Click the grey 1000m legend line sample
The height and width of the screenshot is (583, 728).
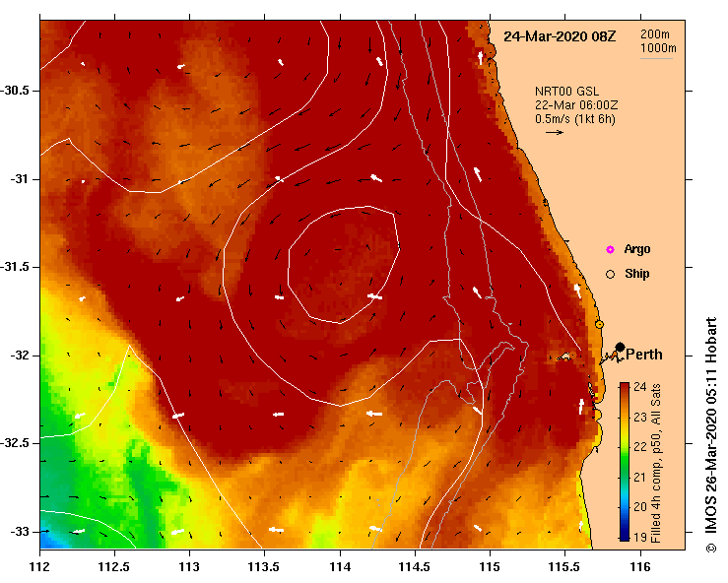[656, 58]
